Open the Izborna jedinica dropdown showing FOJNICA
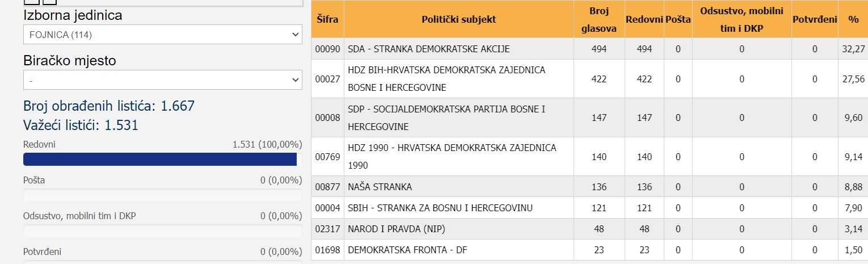Screen dimensions: 868x264 click(x=162, y=35)
